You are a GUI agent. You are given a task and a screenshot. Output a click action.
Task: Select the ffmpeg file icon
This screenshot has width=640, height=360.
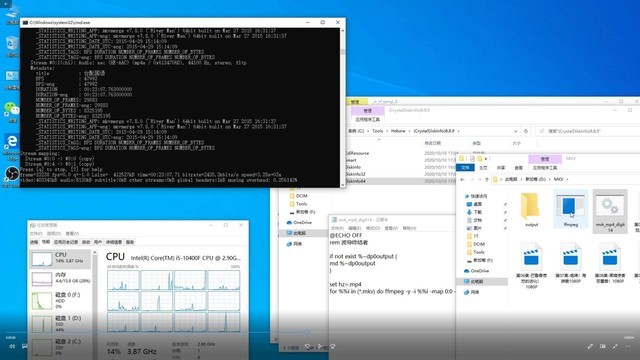pos(571,209)
